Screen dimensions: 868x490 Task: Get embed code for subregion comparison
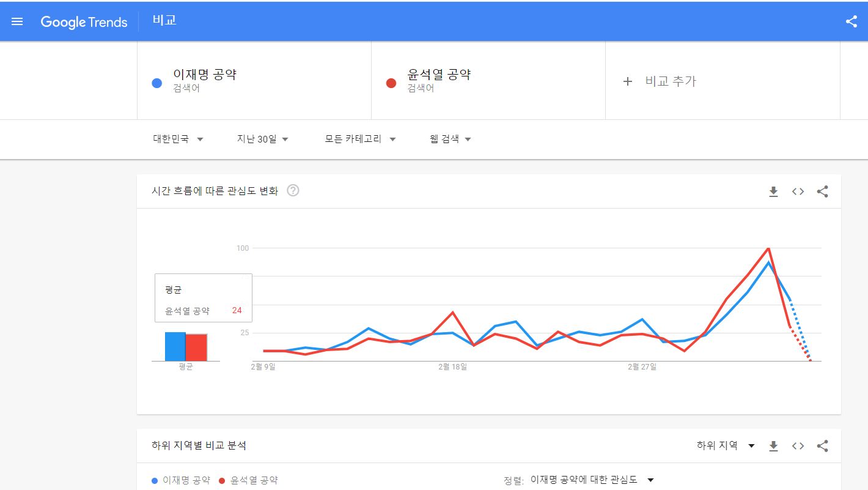click(x=798, y=446)
